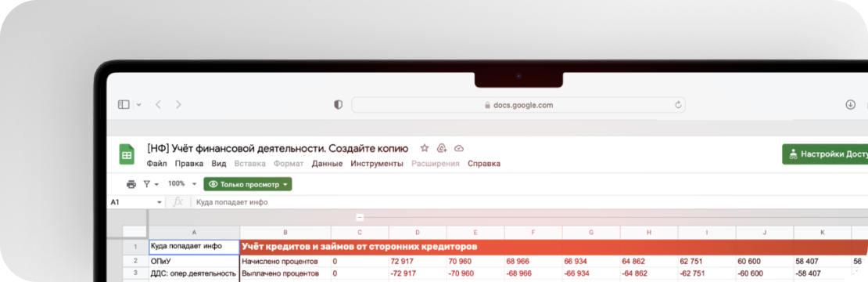Reload the page with the refresh icon
Image resolution: width=868 pixels, height=282 pixels.
point(677,105)
